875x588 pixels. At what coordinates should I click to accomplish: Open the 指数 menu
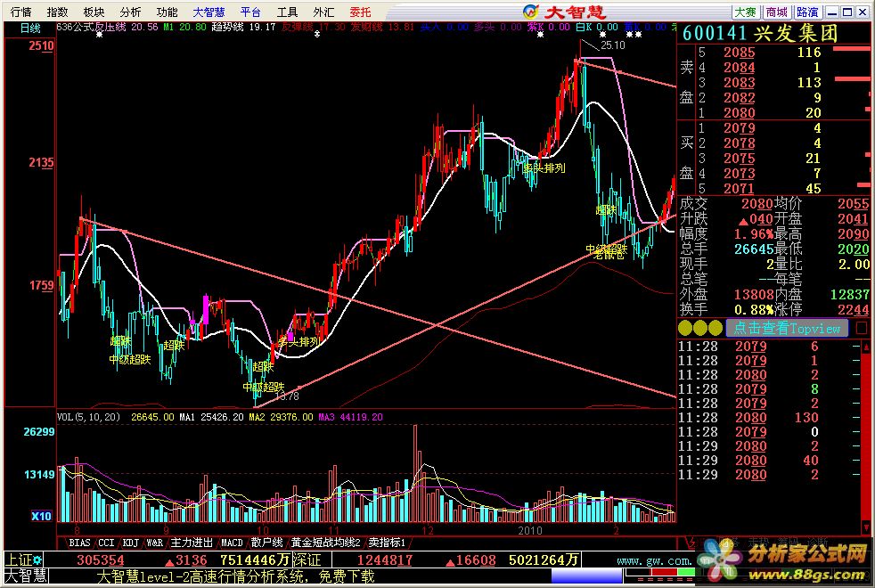point(57,12)
